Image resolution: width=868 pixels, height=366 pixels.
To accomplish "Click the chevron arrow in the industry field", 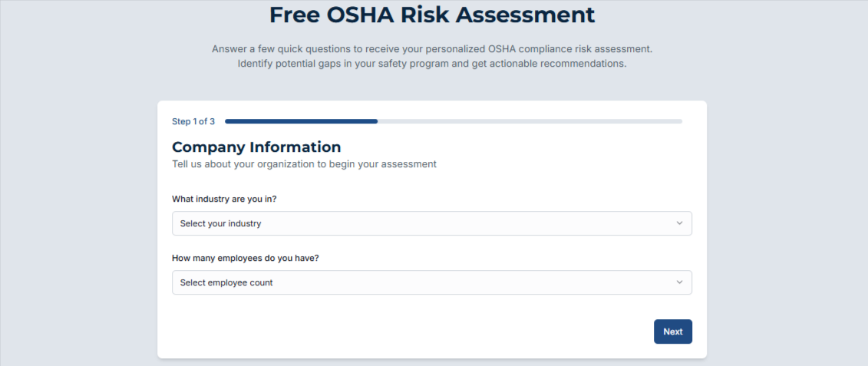I will [x=679, y=223].
